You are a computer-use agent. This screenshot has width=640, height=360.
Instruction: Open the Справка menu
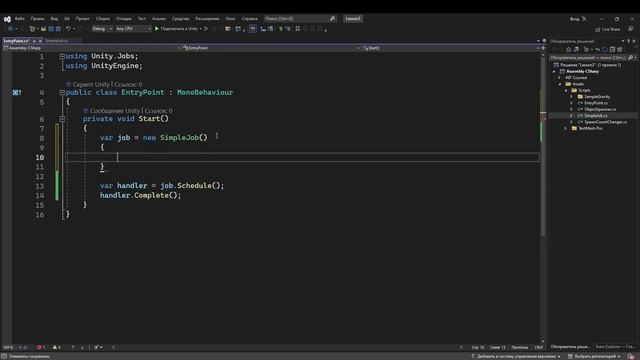250,19
